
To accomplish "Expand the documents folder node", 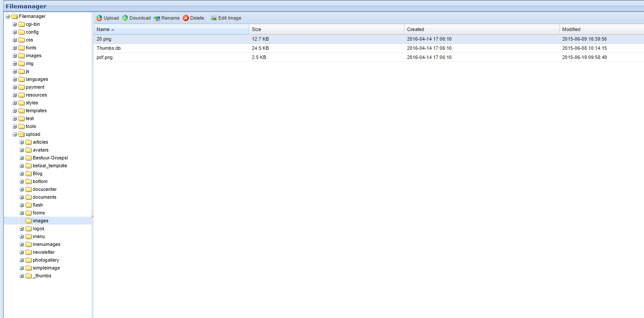I will pos(21,197).
